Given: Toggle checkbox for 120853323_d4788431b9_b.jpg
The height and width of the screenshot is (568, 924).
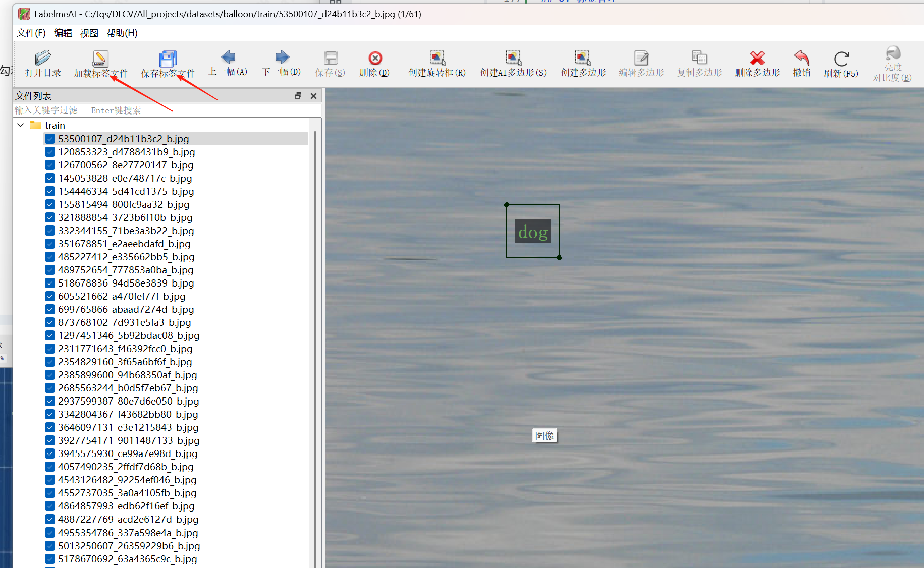Looking at the screenshot, I should coord(50,152).
